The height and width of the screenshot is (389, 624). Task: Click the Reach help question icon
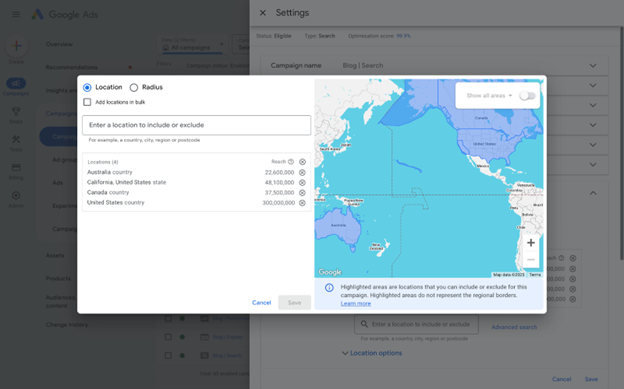point(291,162)
